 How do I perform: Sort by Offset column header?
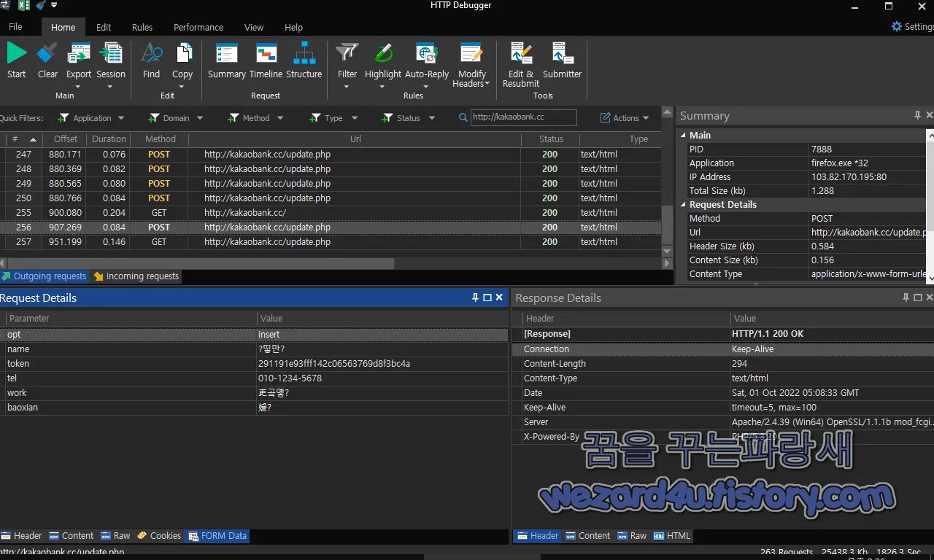click(66, 139)
